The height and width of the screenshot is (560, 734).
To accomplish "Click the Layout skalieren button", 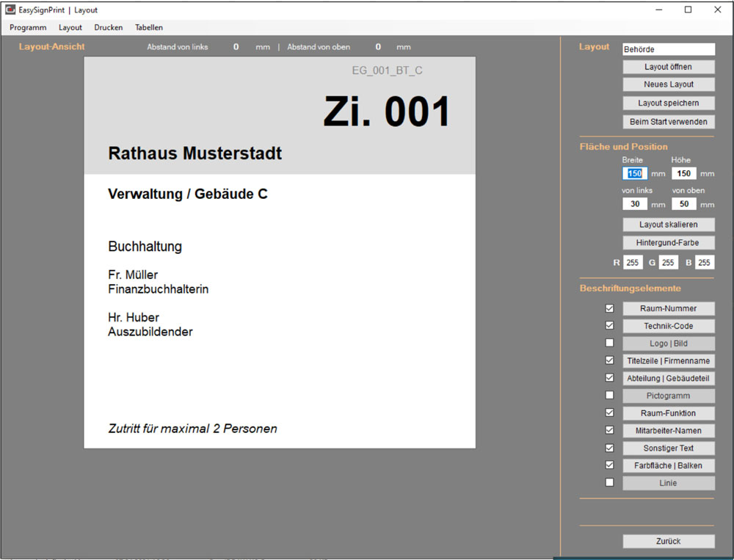I will tap(668, 225).
